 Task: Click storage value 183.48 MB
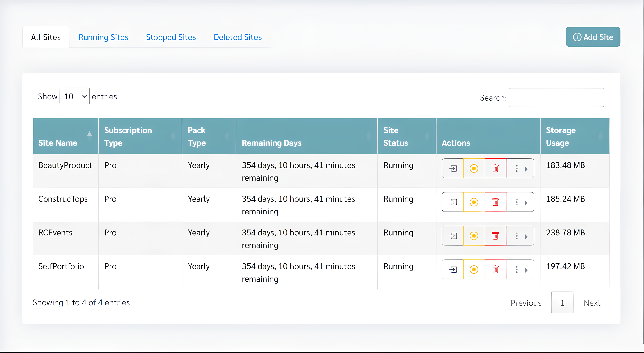[565, 165]
